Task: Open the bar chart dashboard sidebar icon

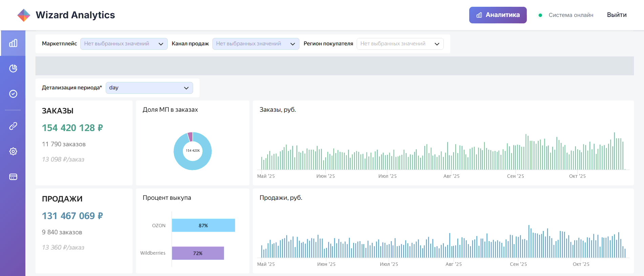Action: [x=13, y=43]
